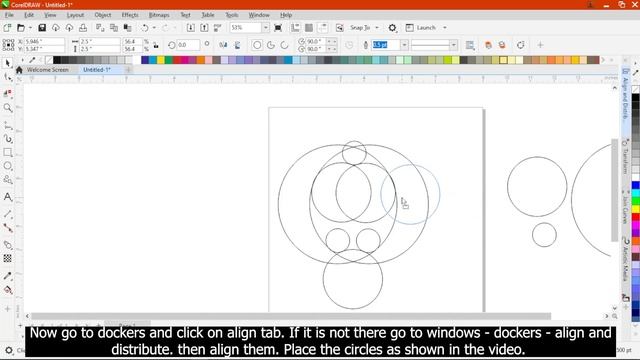Select the Ellipse tool

[x=7, y=166]
